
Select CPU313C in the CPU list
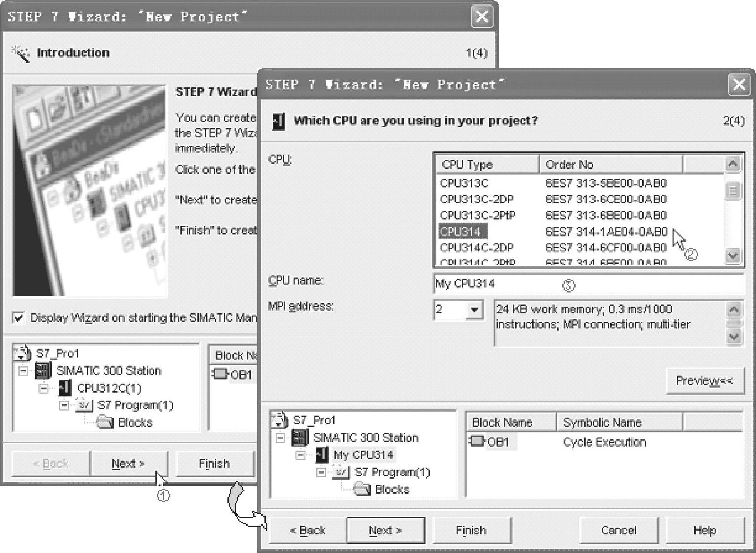coord(464,183)
